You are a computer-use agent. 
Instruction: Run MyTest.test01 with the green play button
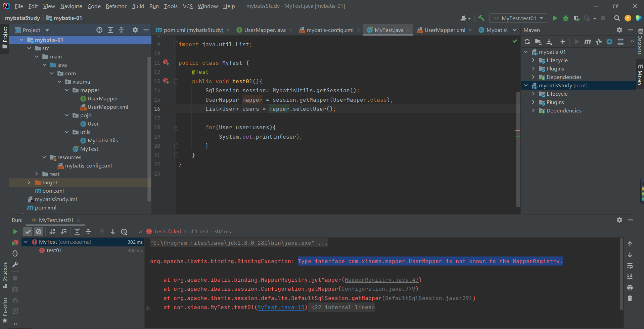pos(555,18)
